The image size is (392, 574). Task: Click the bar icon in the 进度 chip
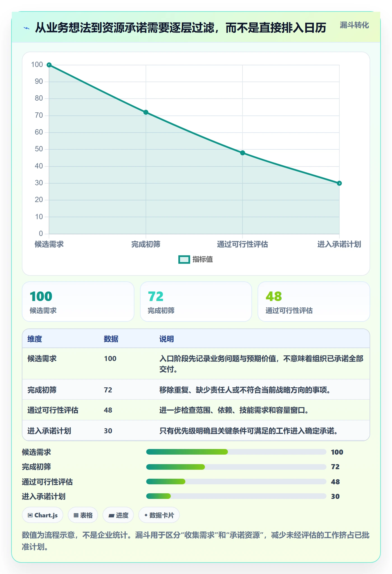(111, 516)
